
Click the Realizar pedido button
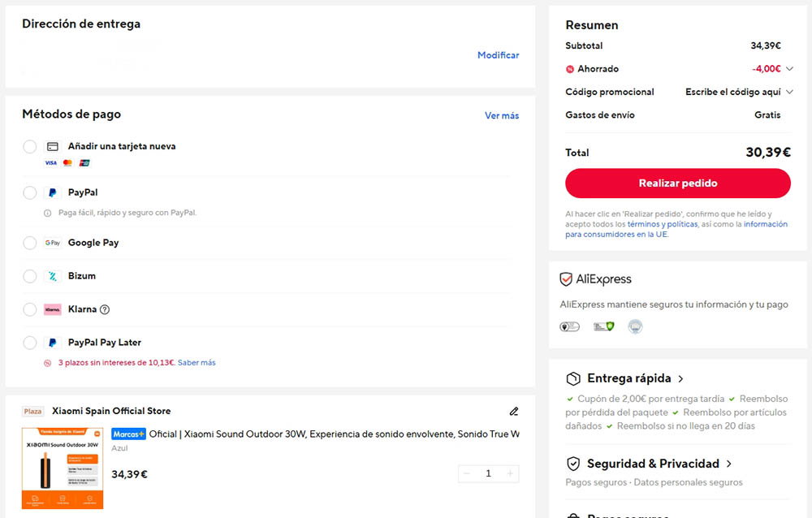click(678, 183)
